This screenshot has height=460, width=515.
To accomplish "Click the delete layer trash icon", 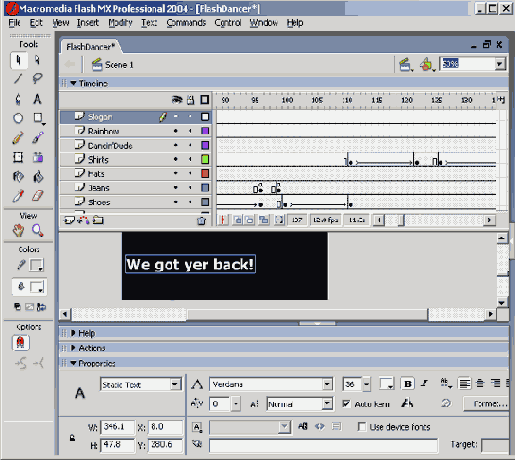I will (201, 220).
